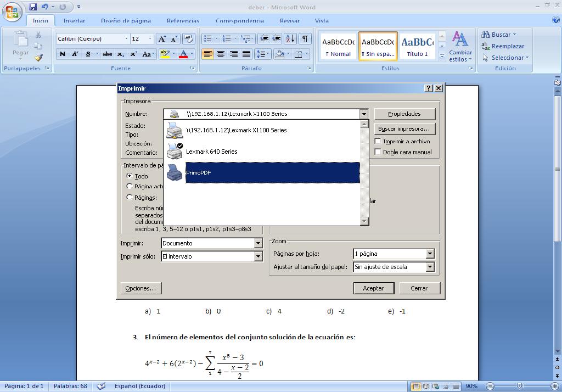This screenshot has width=562, height=392.
Task: Expand the Ajustar al tamaño del papel dropdown
Action: [x=430, y=267]
